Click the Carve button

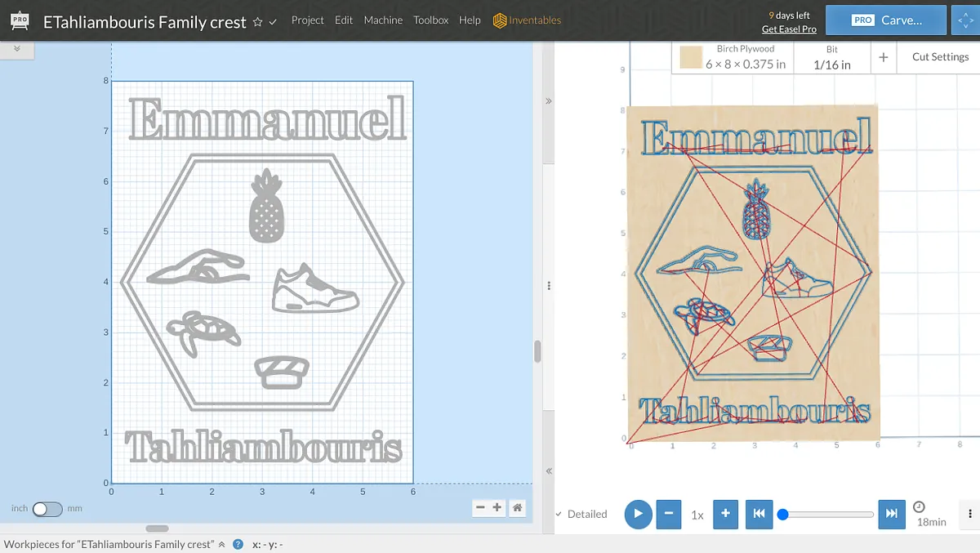click(886, 20)
